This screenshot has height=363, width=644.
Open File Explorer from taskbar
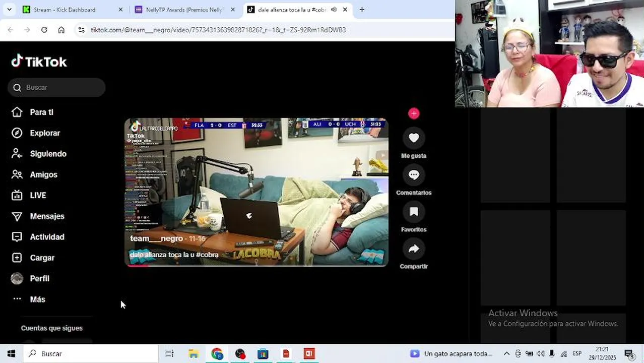click(194, 353)
